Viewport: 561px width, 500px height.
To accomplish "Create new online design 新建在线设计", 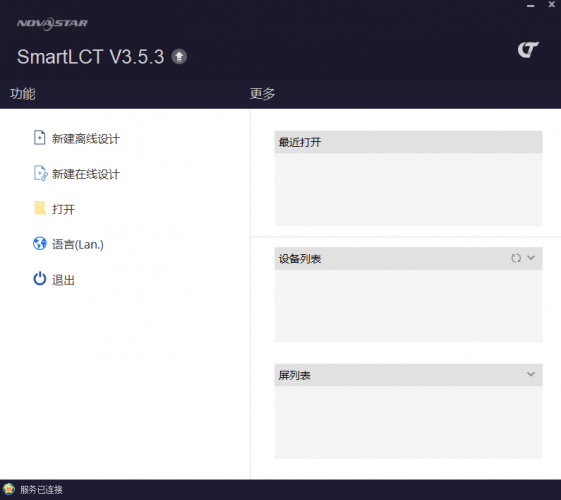I will coord(86,174).
